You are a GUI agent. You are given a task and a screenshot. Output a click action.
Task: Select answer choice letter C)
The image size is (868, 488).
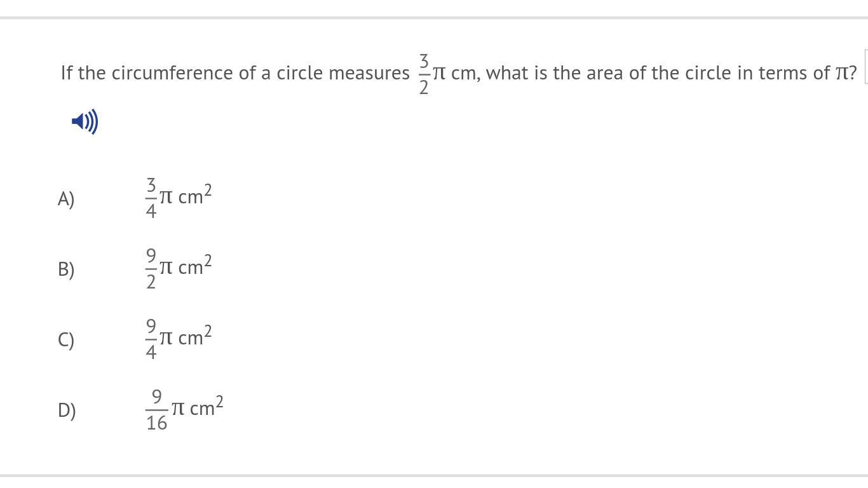[66, 340]
